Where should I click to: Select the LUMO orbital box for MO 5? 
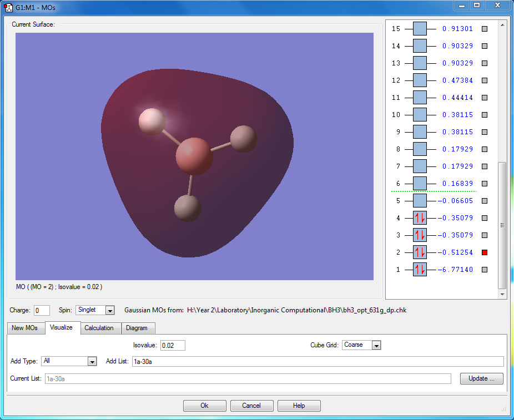click(420, 201)
